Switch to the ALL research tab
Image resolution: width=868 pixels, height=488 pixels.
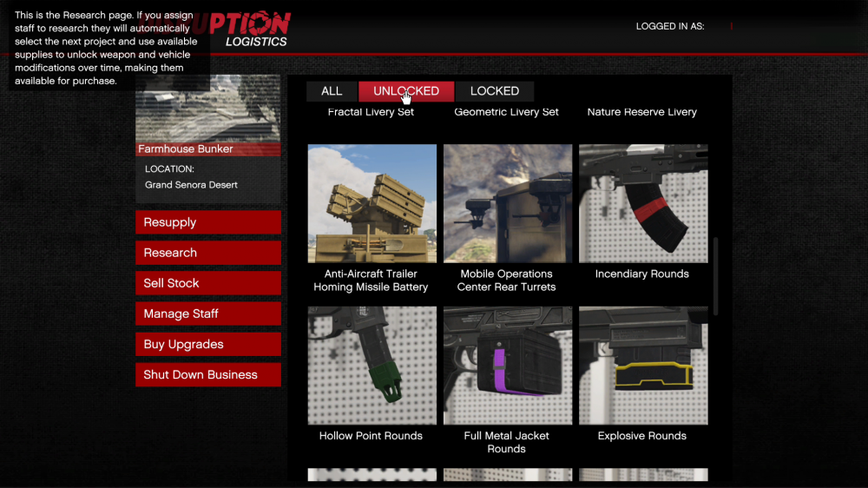(332, 91)
